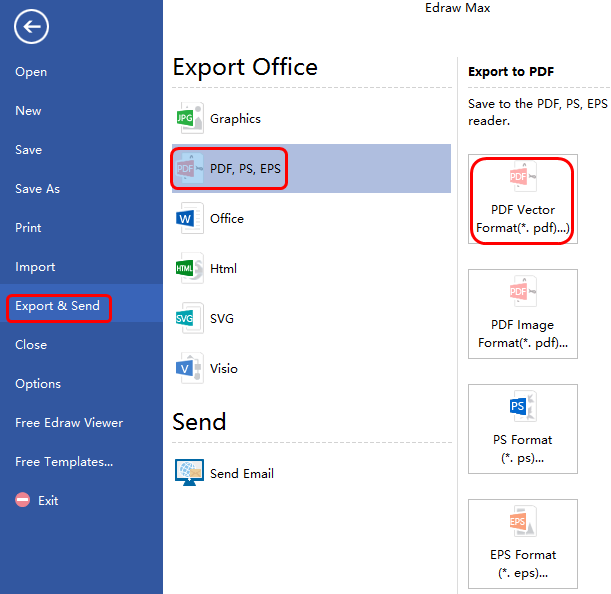The height and width of the screenshot is (594, 611).
Task: Open Free Edraw Viewer entry
Action: (69, 423)
